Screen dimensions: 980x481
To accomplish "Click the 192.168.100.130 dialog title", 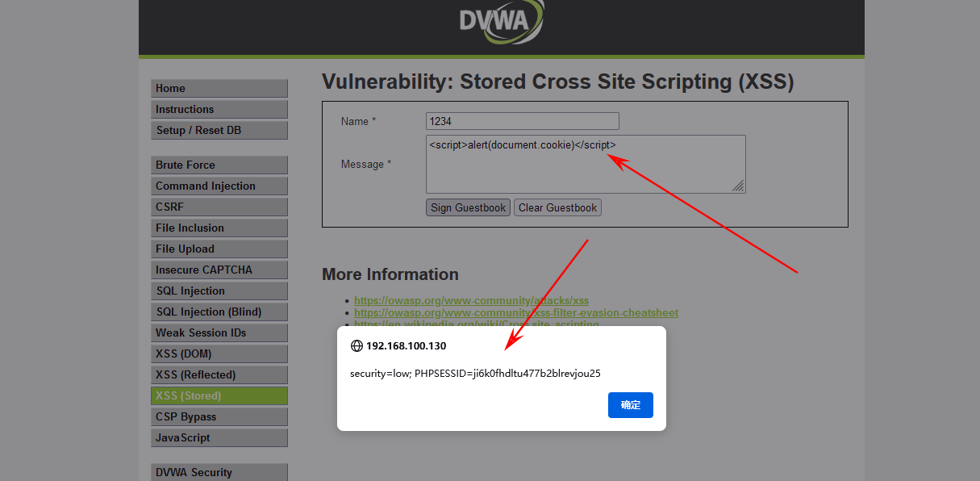I will pos(407,346).
